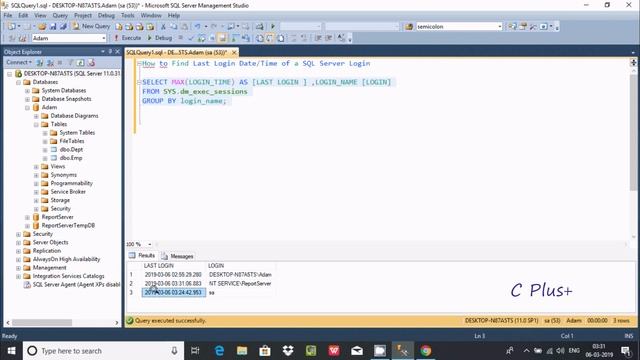Open the Tools menu

(x=127, y=15)
